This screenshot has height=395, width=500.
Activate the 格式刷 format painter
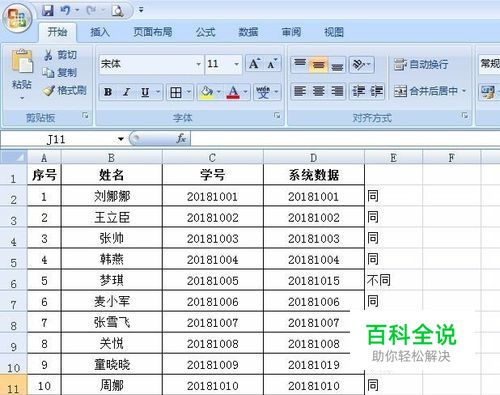(x=65, y=90)
